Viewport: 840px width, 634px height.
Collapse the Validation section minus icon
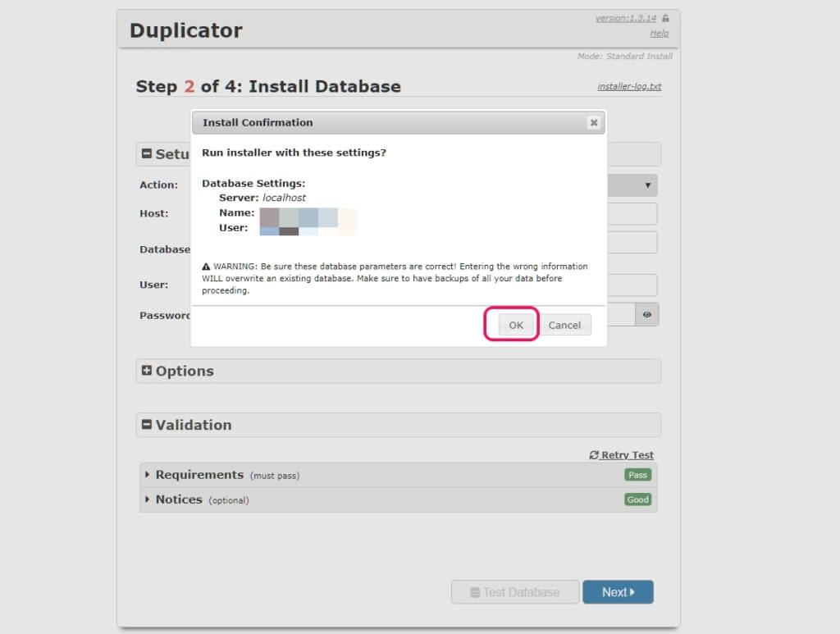click(147, 425)
